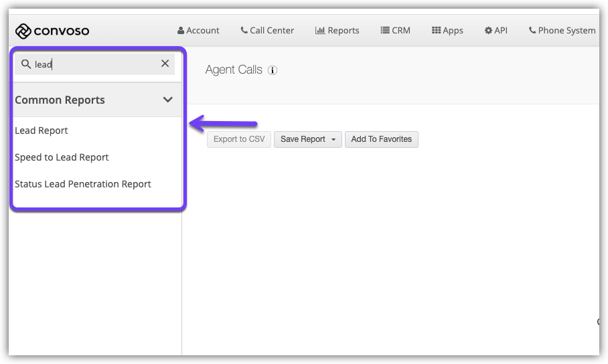The image size is (608, 364).
Task: Clear the search with the X icon
Action: coord(165,64)
